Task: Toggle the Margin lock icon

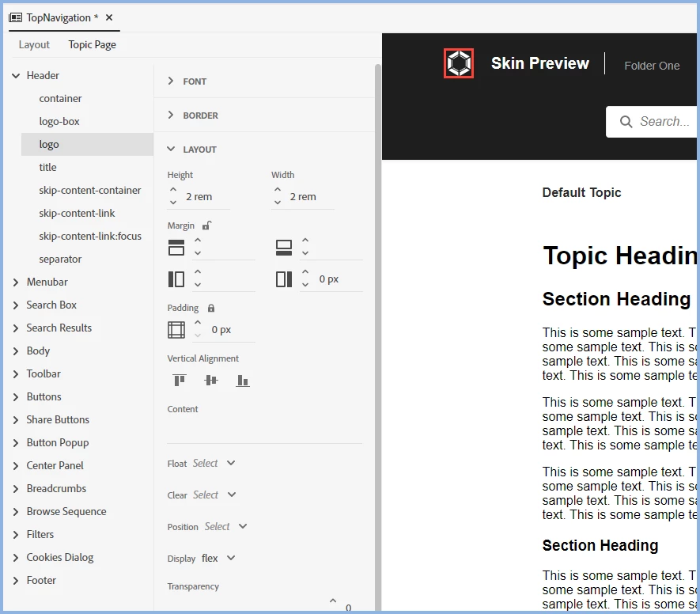Action: [x=207, y=226]
